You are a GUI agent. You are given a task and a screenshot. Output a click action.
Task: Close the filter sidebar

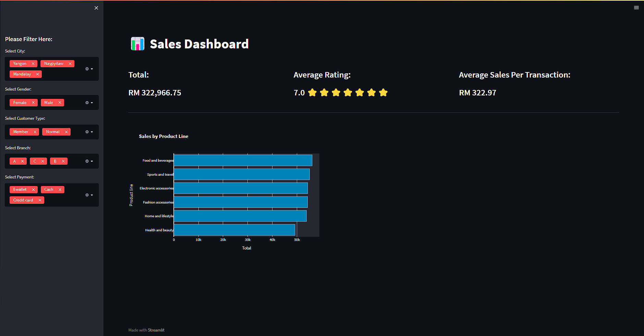[96, 8]
